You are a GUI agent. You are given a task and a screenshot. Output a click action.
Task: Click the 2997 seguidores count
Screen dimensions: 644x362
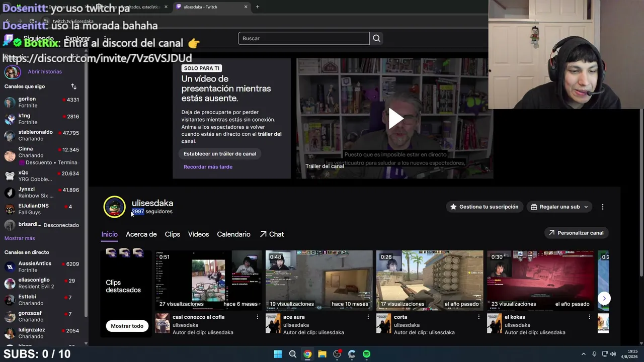tap(152, 212)
